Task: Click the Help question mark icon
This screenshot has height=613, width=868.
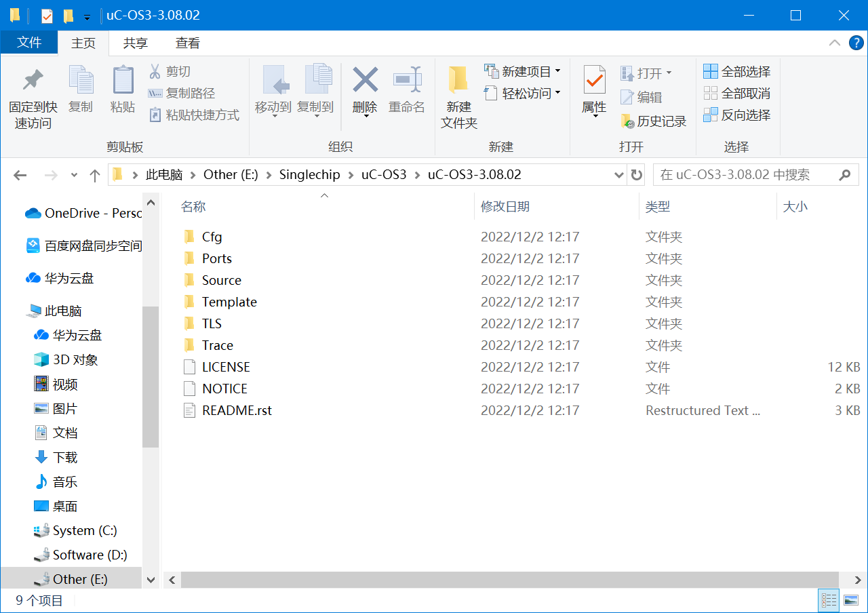Action: [x=856, y=43]
